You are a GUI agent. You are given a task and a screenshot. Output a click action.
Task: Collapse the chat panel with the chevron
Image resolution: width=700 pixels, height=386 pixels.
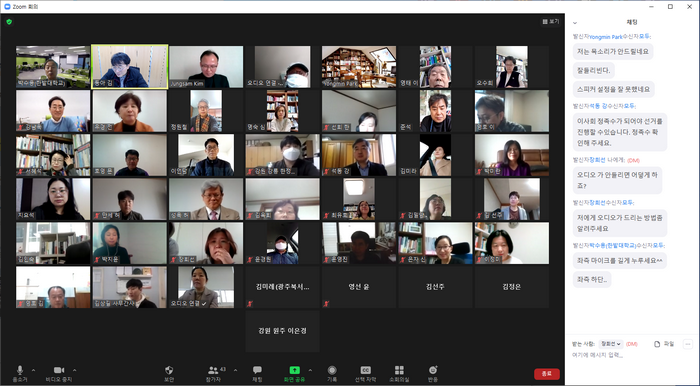pos(575,22)
